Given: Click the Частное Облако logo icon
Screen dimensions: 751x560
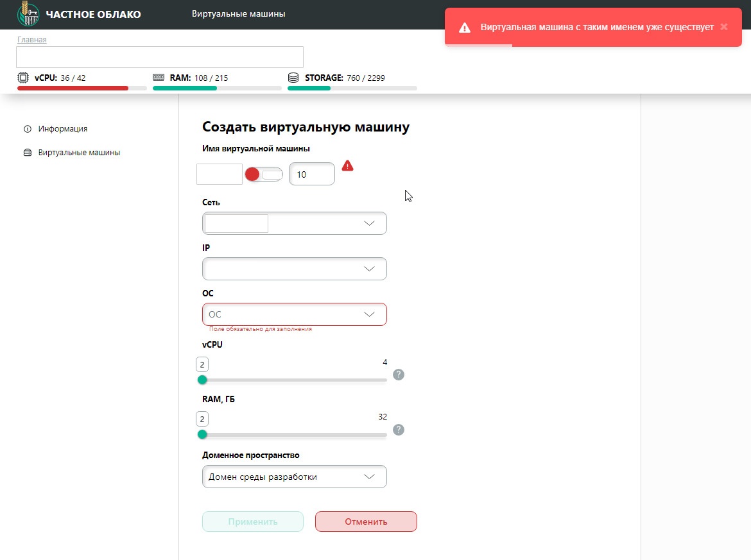Looking at the screenshot, I should pos(28,14).
